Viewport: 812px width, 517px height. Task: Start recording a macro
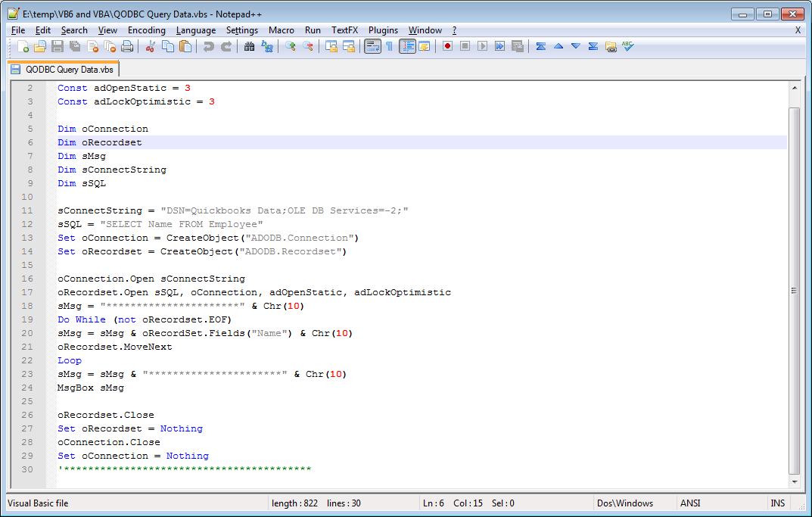point(446,46)
